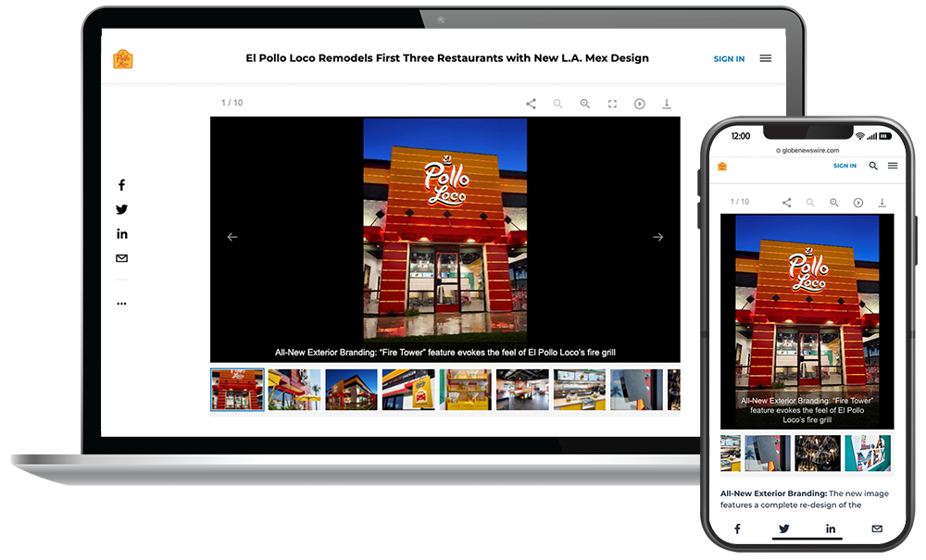This screenshot has height=560, width=926.
Task: Select the second thumbnail in the filmstrip
Action: coord(294,390)
